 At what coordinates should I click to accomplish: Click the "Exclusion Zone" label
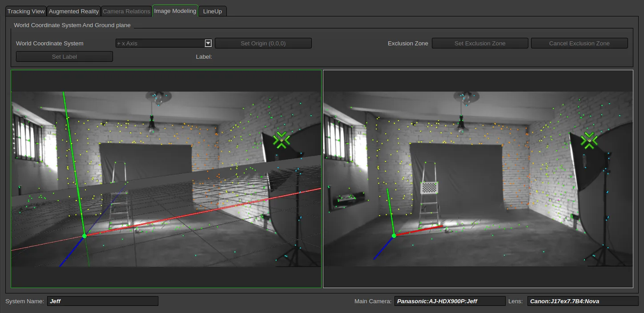tap(408, 43)
